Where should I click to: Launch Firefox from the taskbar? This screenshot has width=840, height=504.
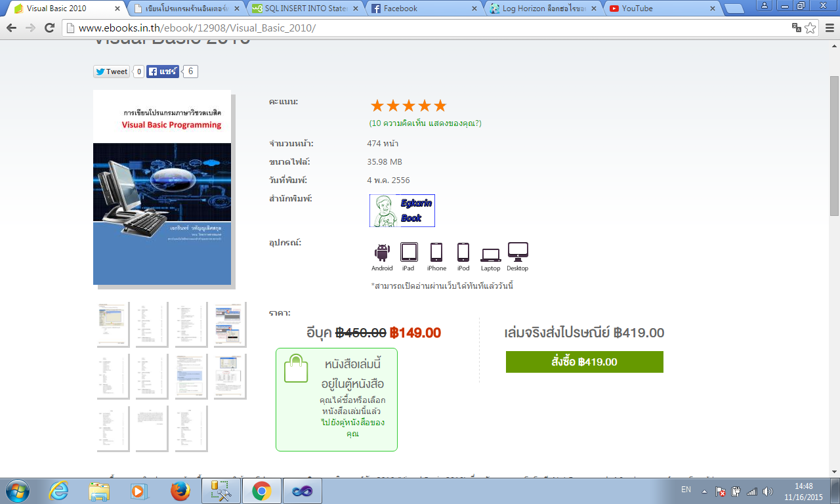180,491
